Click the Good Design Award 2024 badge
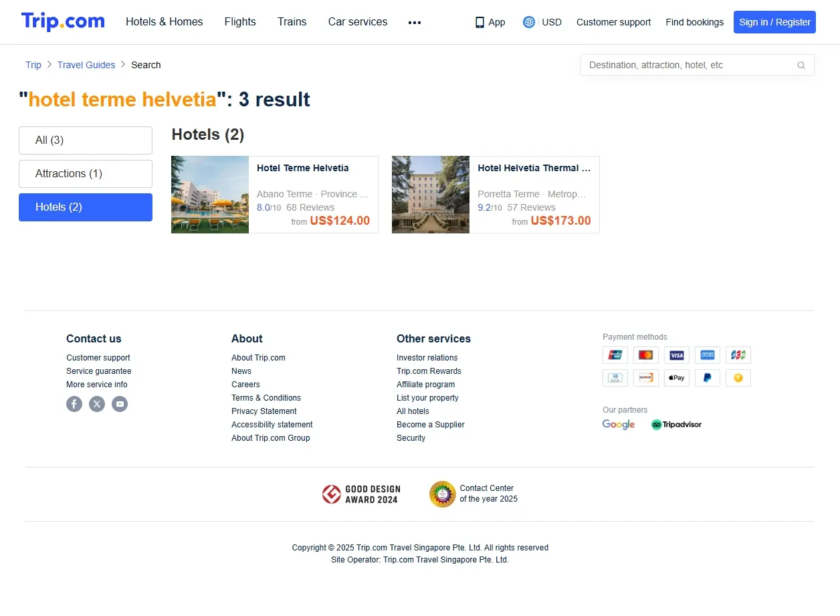 (360, 494)
